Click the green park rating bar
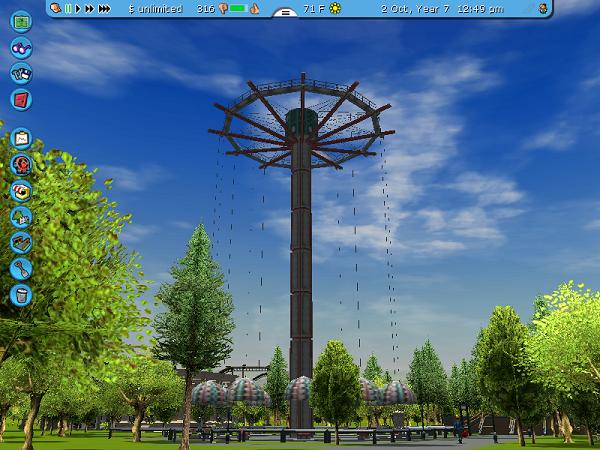Image resolution: width=600 pixels, height=450 pixels. [x=238, y=8]
